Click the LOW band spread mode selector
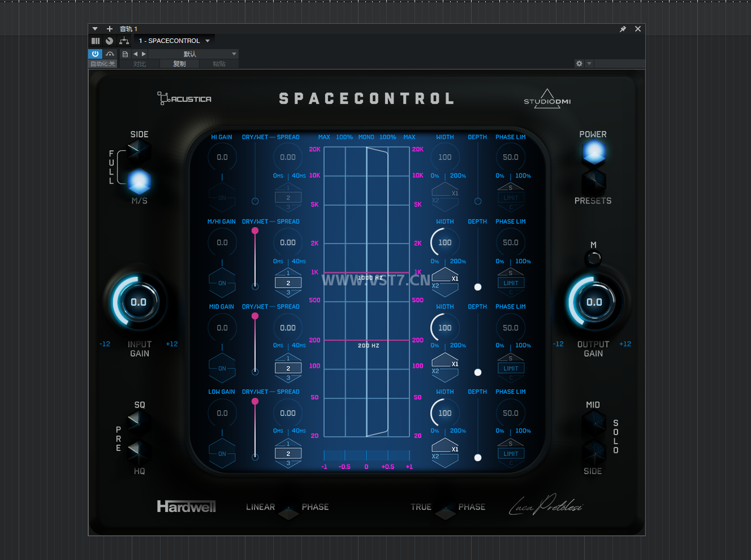751x560 pixels. click(x=288, y=454)
